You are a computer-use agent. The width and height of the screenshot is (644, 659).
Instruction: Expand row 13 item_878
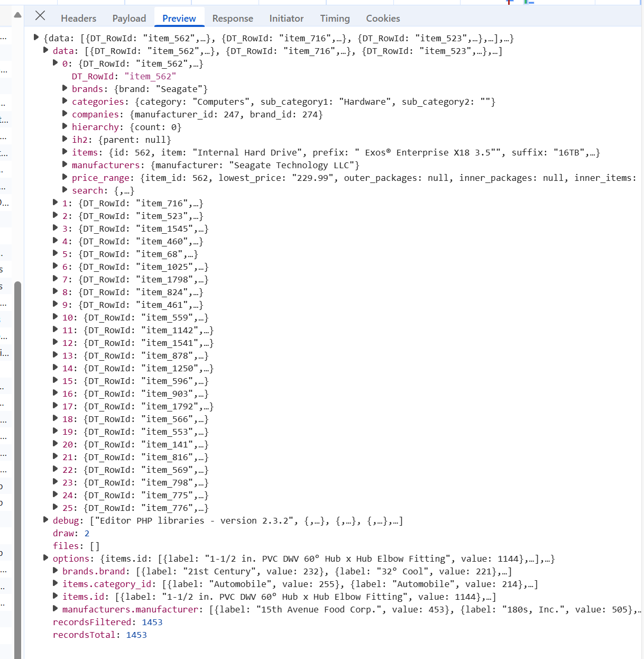(x=55, y=354)
